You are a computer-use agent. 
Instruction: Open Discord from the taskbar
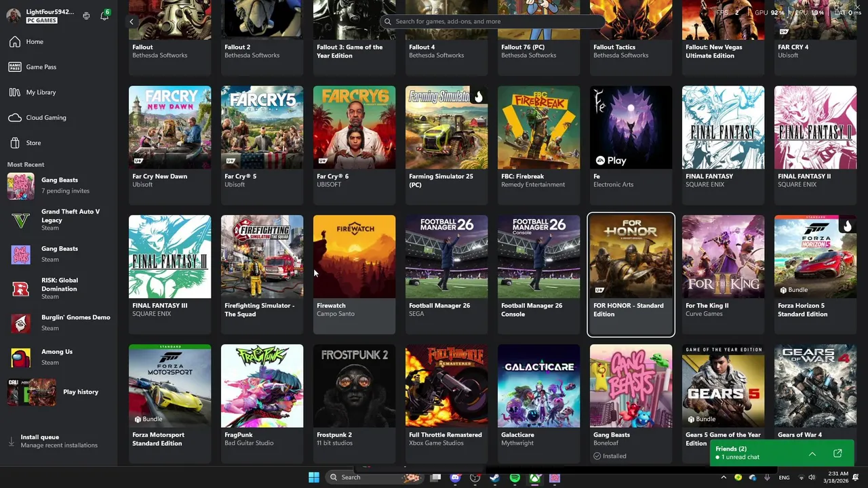pyautogui.click(x=455, y=478)
